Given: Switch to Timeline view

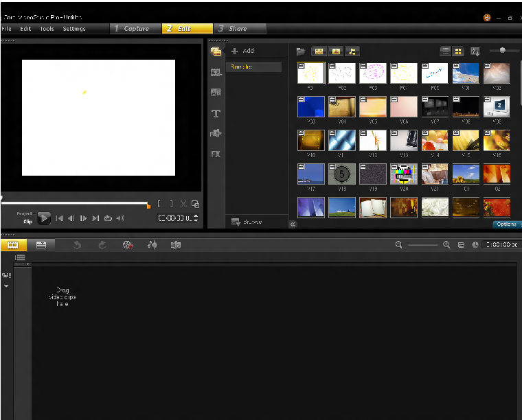Looking at the screenshot, I should pos(41,245).
